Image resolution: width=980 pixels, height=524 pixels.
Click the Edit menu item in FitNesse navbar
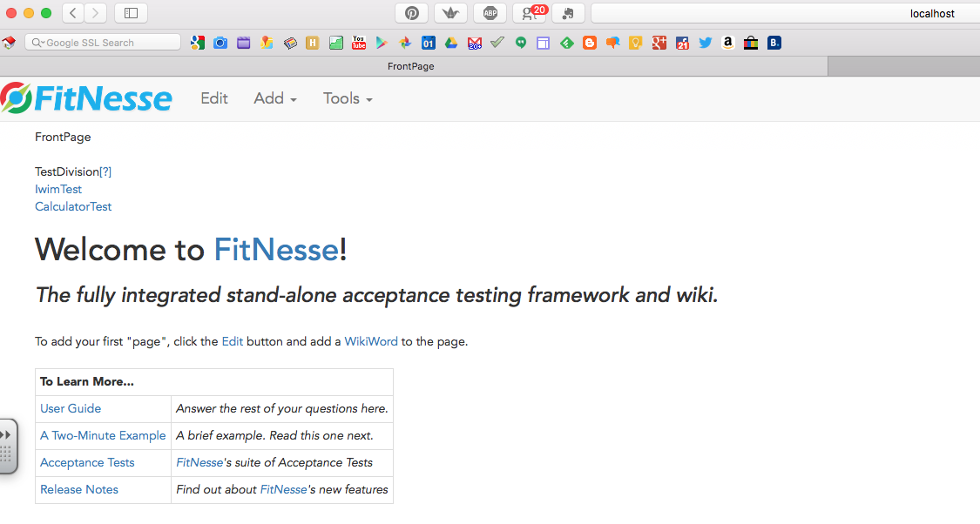(x=214, y=98)
